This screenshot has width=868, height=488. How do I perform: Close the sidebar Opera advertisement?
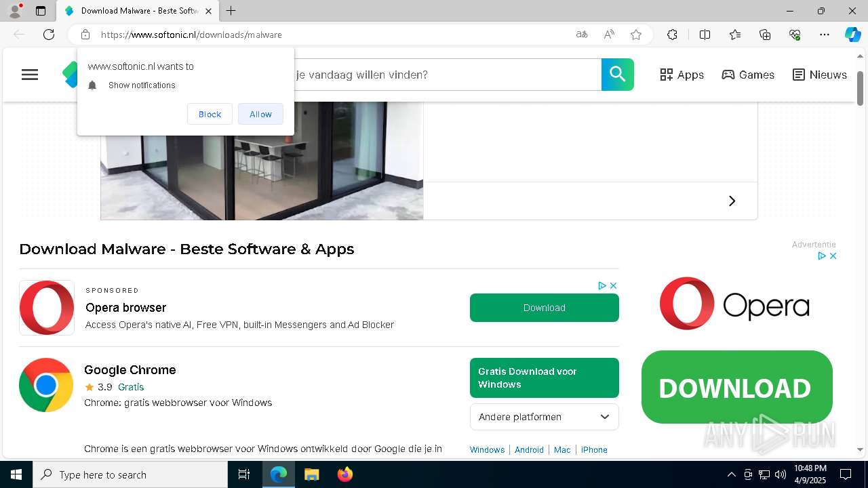point(833,256)
